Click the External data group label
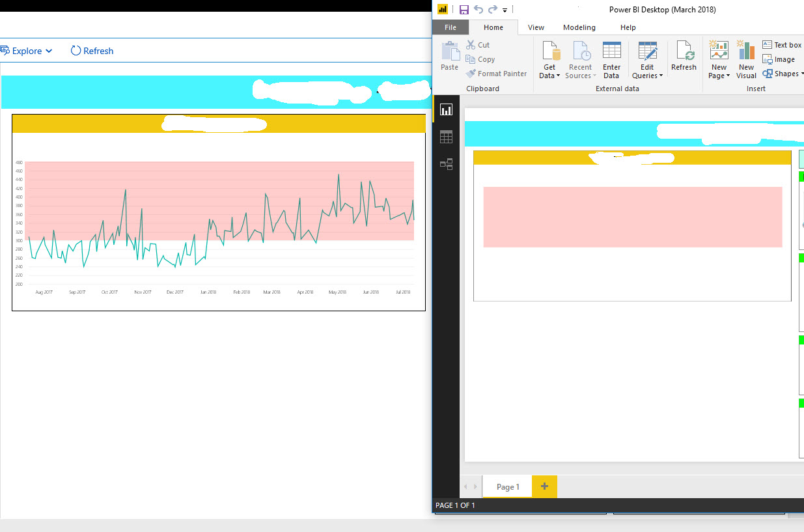804x532 pixels. tap(617, 89)
